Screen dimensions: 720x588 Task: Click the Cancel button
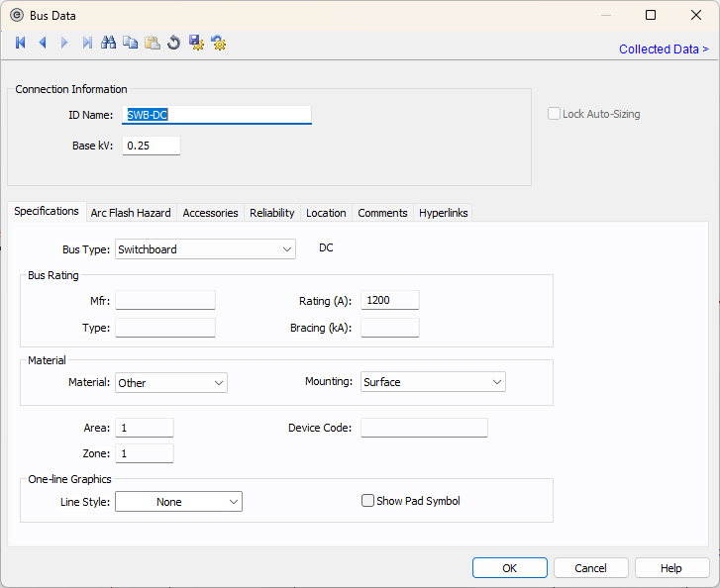tap(590, 568)
